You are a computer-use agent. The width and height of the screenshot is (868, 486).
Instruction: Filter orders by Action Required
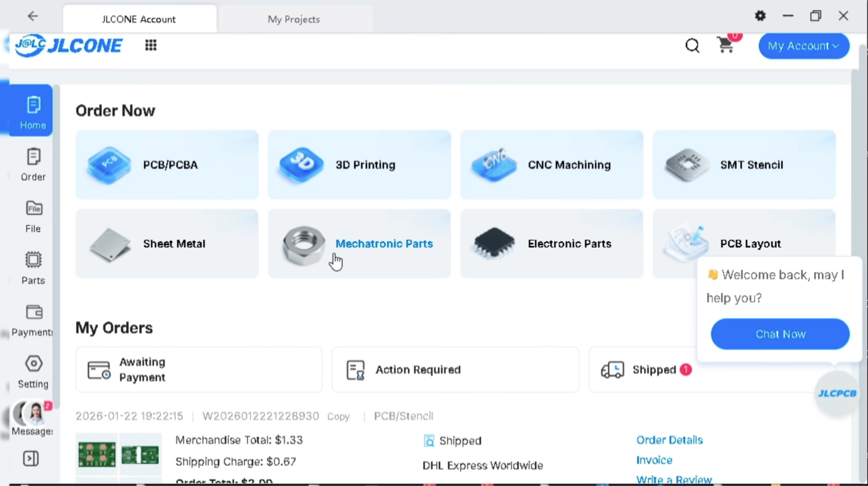coord(455,370)
